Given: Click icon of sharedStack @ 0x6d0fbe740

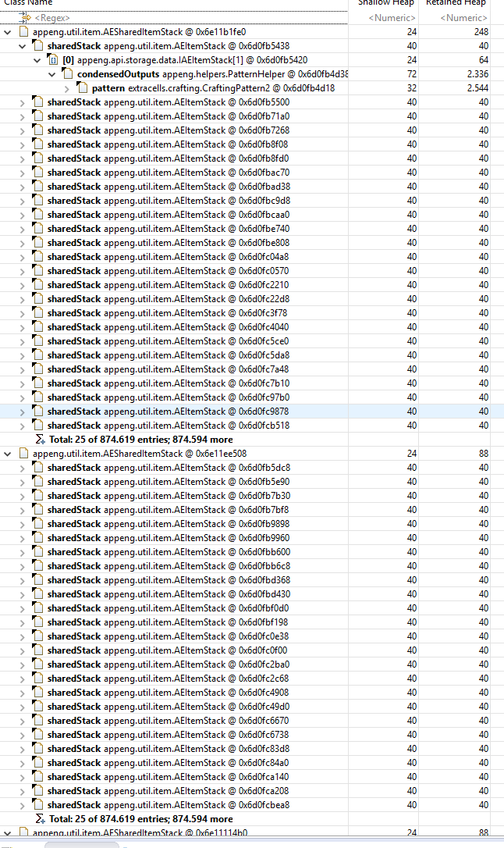Looking at the screenshot, I should (x=37, y=228).
